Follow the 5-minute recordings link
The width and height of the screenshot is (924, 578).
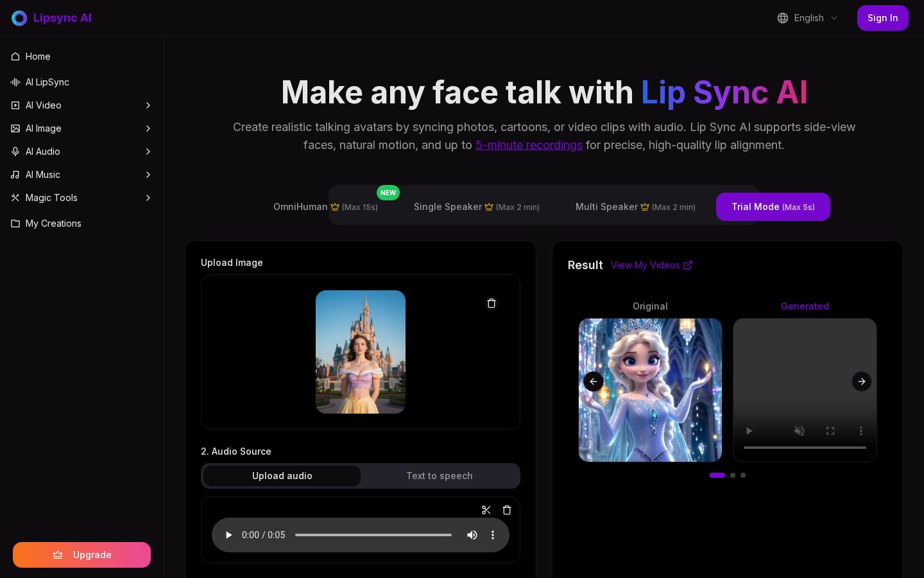(529, 145)
